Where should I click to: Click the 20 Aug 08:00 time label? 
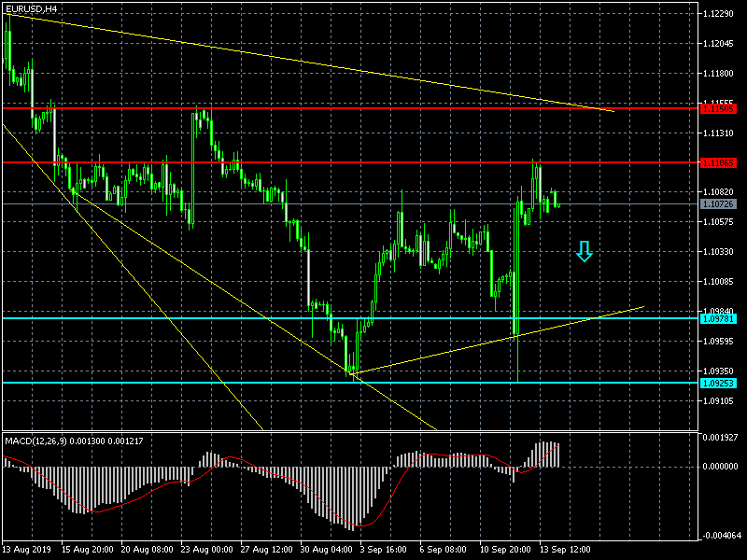[148, 550]
